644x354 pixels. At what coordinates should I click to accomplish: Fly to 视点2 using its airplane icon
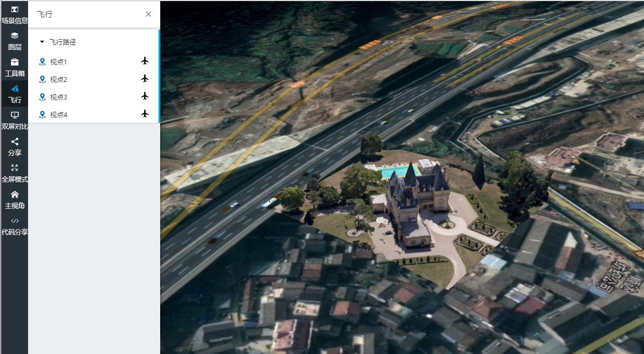(145, 79)
